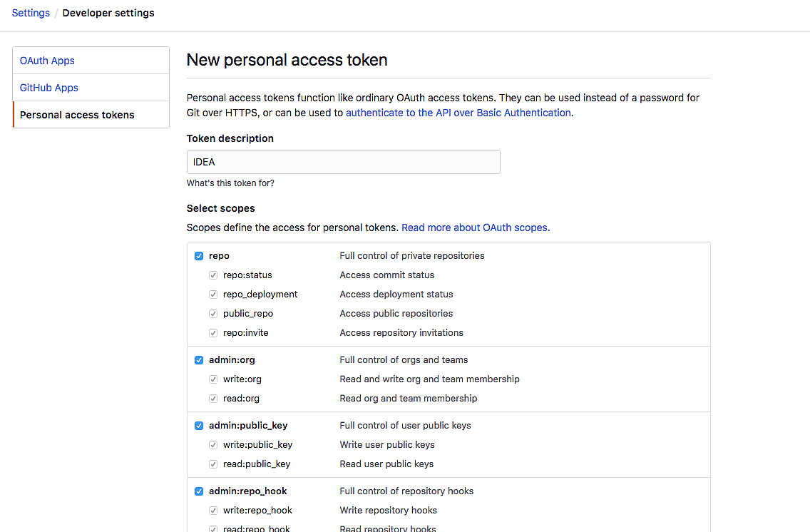The image size is (810, 532).
Task: Uncheck the admin:repo_hook scope checkbox
Action: (199, 491)
